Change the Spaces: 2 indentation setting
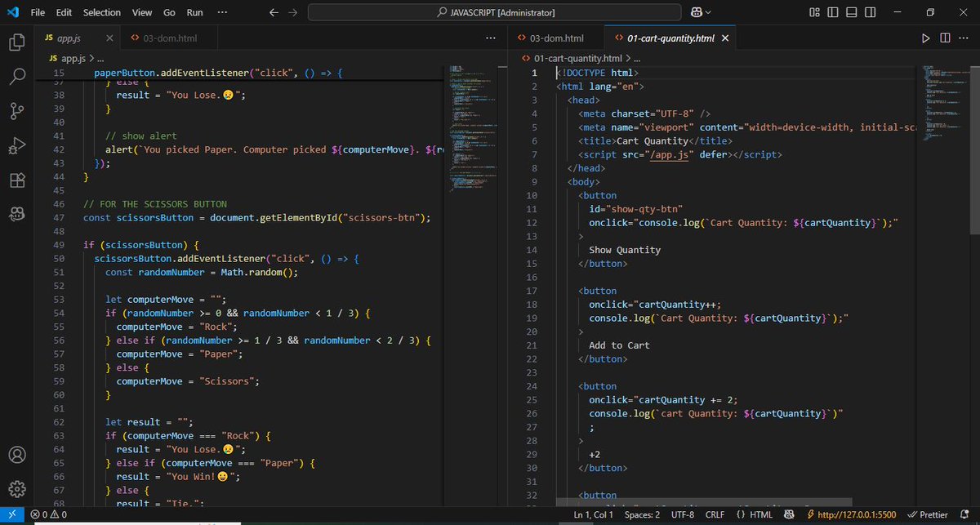 (643, 515)
